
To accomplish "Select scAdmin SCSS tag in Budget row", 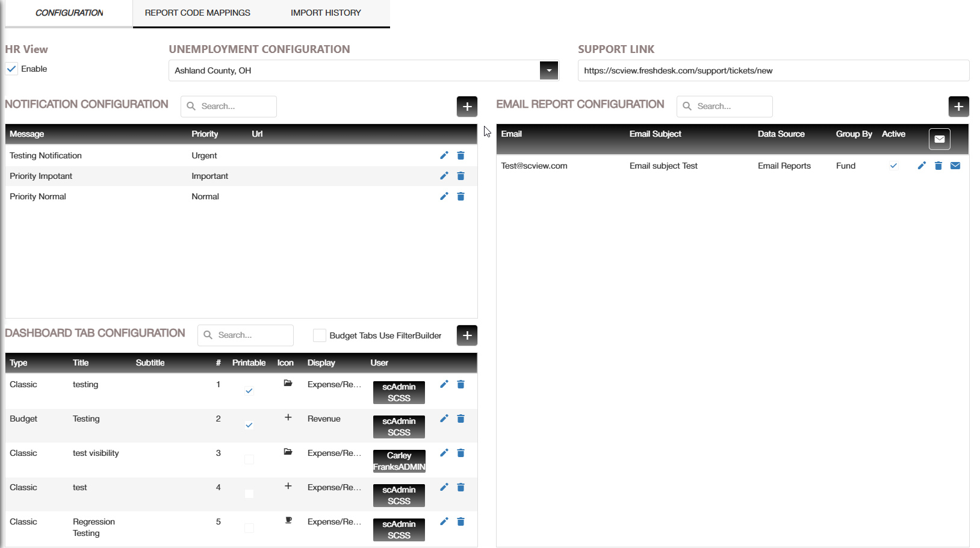I will pyautogui.click(x=399, y=427).
